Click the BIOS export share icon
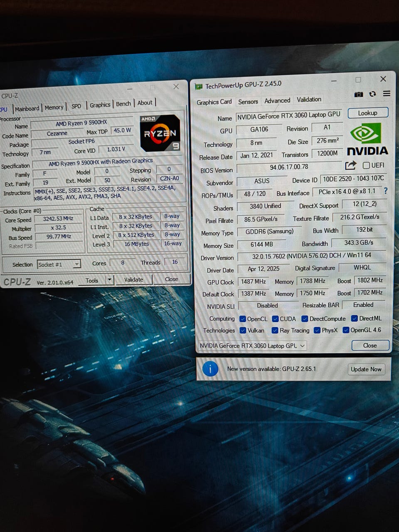The image size is (399, 532). [x=350, y=165]
